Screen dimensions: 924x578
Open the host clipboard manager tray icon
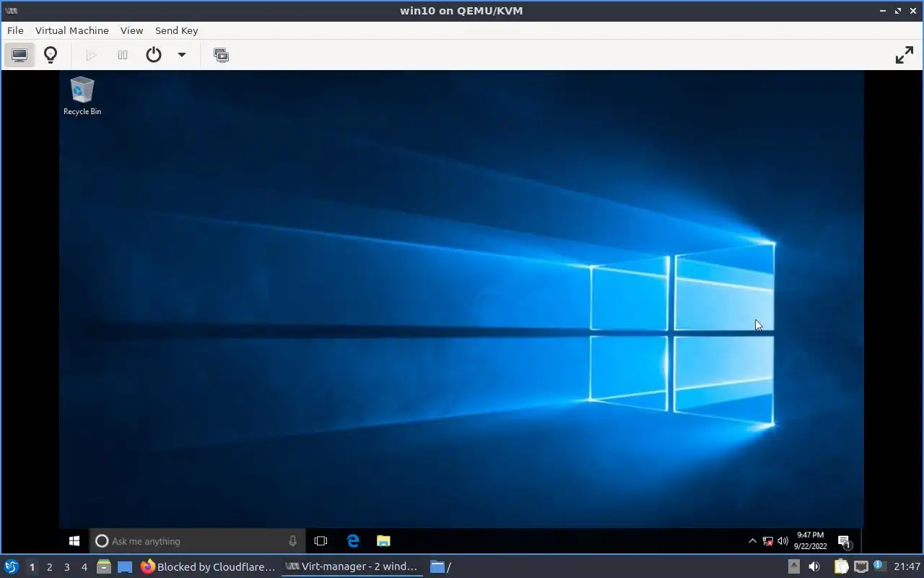click(x=841, y=566)
